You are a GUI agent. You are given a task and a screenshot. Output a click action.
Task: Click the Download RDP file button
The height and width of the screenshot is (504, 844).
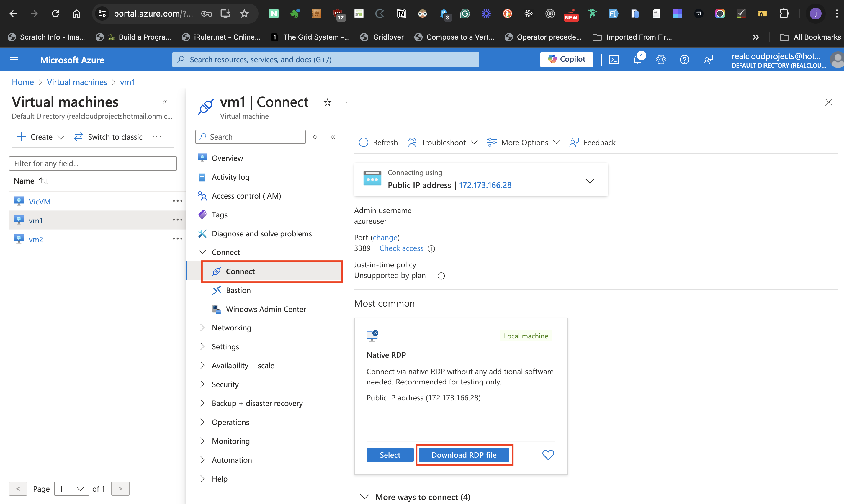[x=464, y=455]
